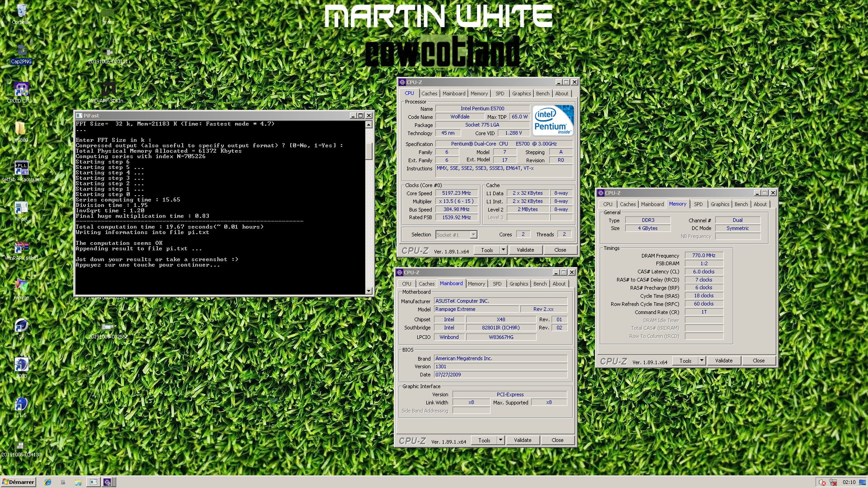Screen dimensions: 868x488
Task: Click the Intel Pentium E5700 name field
Action: click(482, 108)
